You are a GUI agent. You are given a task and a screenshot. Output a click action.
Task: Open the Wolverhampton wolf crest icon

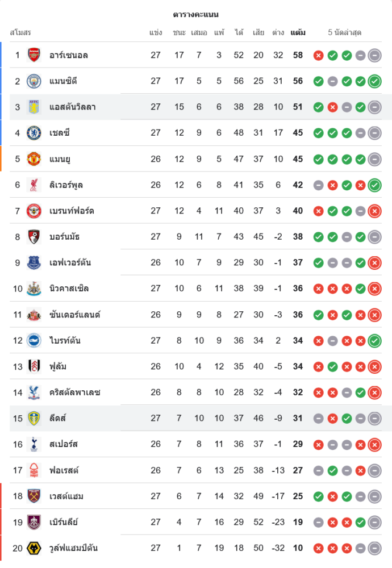[34, 548]
